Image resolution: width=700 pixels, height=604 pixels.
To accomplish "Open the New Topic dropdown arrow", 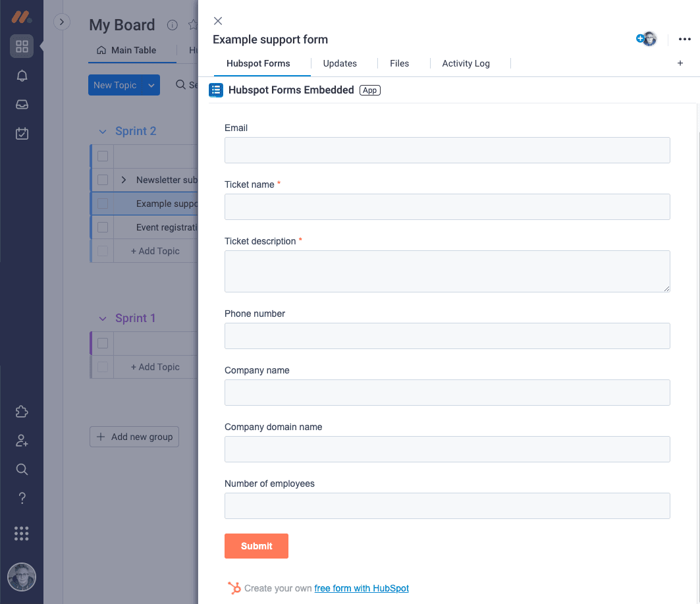I will tap(151, 85).
